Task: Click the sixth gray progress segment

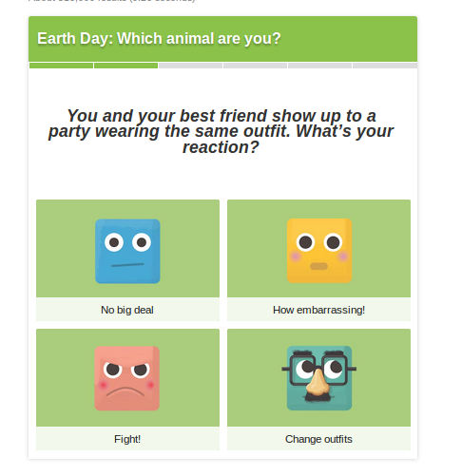Action: (385, 66)
